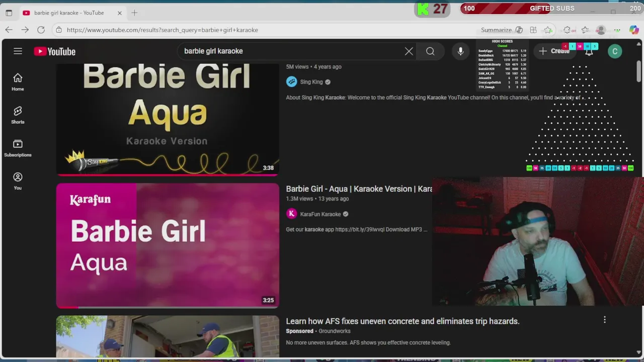
Task: Open Shorts from the sidebar
Action: coord(18,115)
